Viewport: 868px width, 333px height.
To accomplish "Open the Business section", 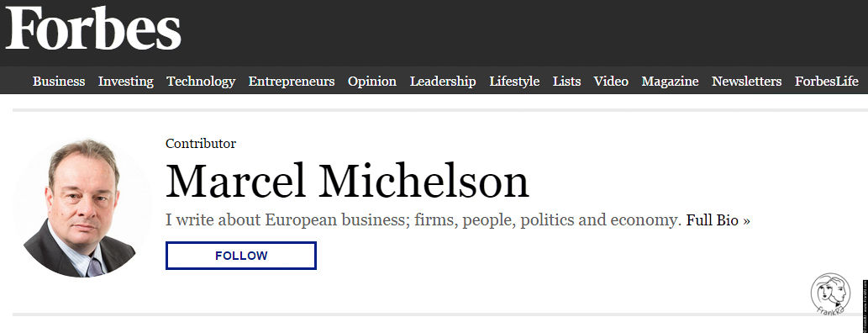I will [59, 82].
